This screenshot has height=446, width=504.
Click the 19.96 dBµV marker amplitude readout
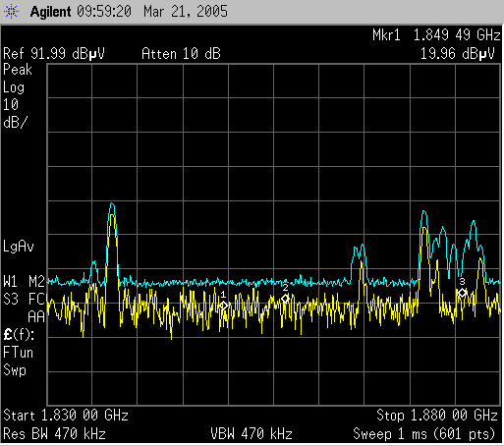coord(457,54)
